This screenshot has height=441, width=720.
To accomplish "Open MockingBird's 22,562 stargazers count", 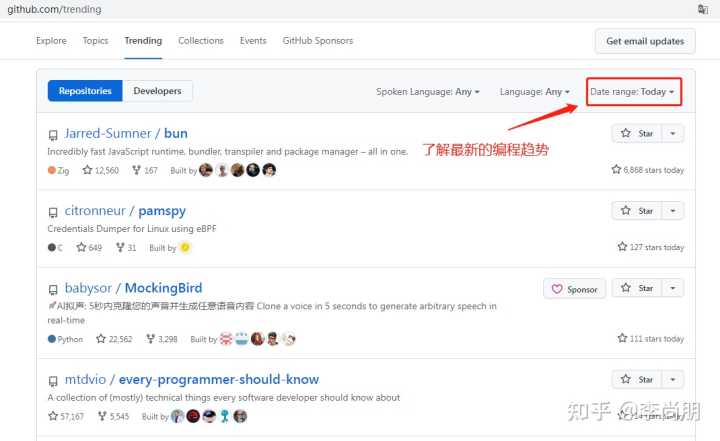I will point(114,339).
